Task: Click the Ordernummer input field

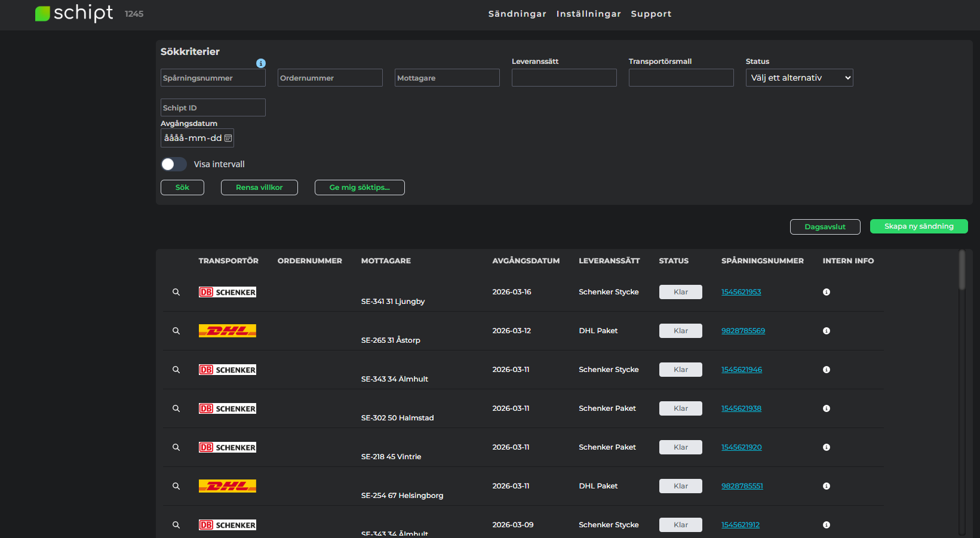Action: coord(330,78)
